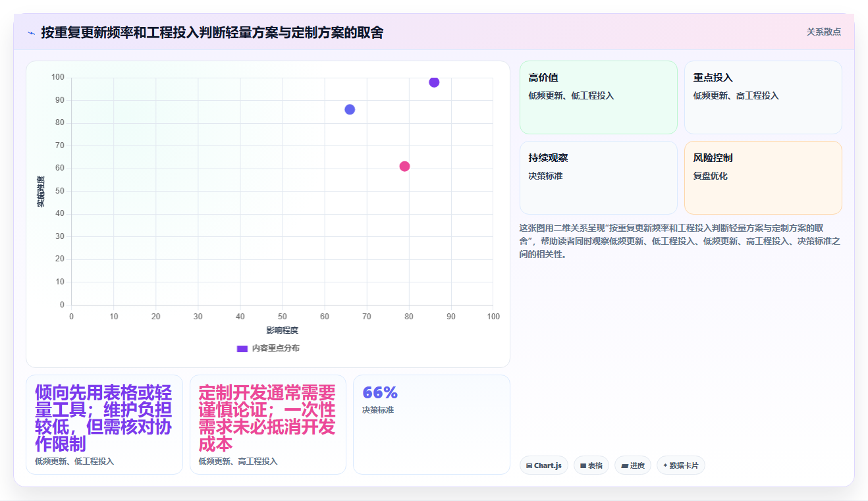Click the 66% value in the stat card
868x501 pixels.
380,393
